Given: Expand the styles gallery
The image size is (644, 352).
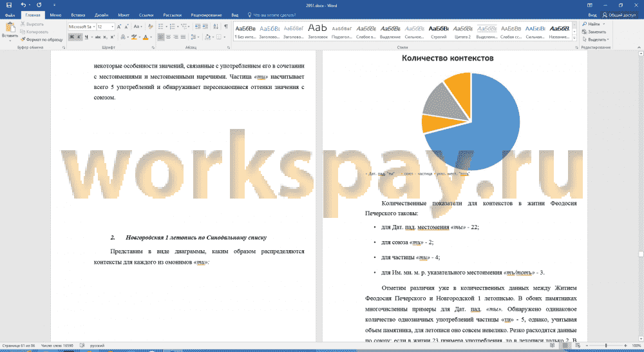Looking at the screenshot, I should point(574,38).
